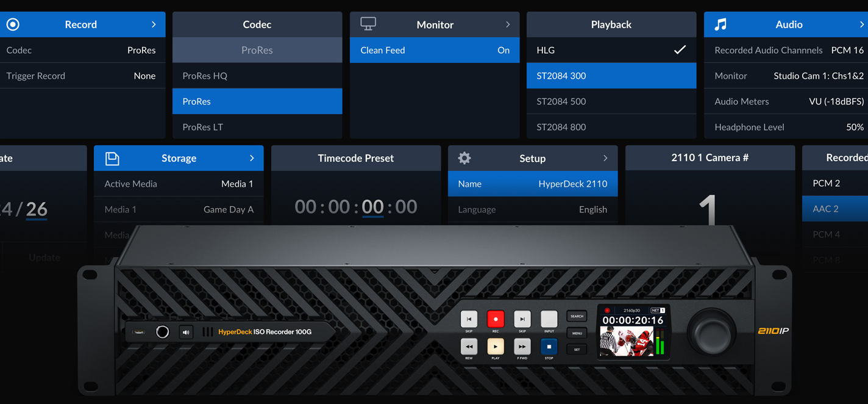Image resolution: width=868 pixels, height=404 pixels.
Task: Expand the Storage menu chevron
Action: coord(252,158)
